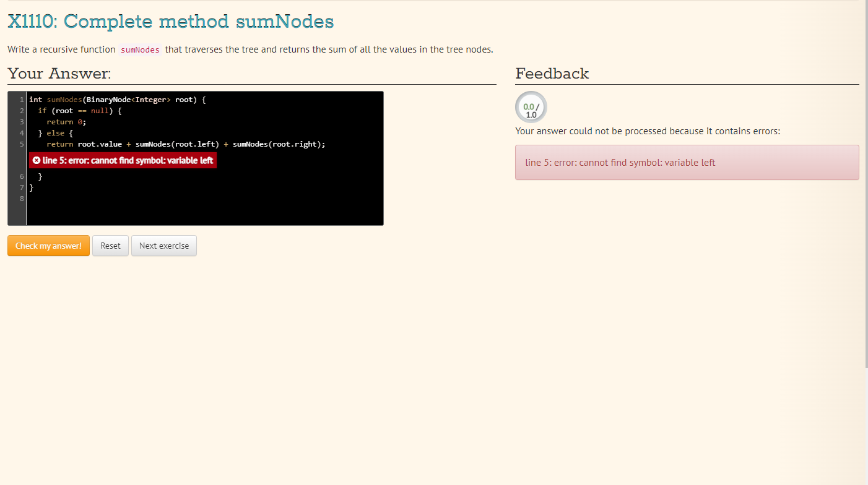The width and height of the screenshot is (868, 485).
Task: Click the error cross icon on line 5
Action: [x=37, y=160]
